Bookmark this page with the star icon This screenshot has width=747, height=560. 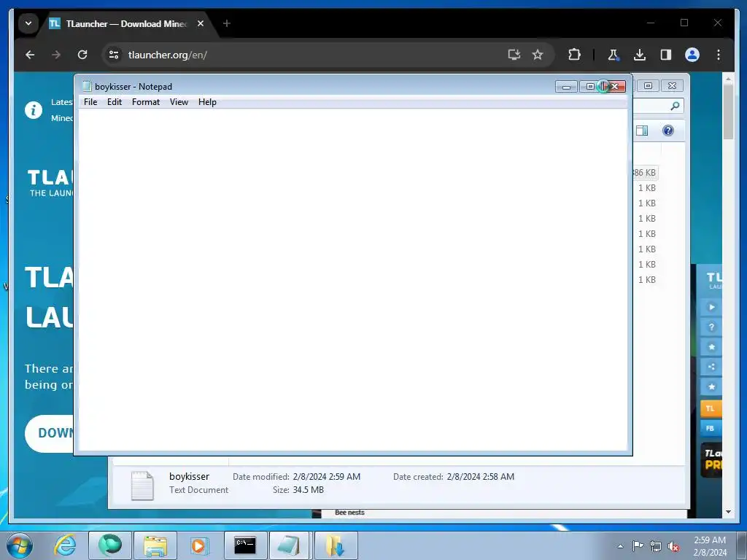[x=538, y=55]
